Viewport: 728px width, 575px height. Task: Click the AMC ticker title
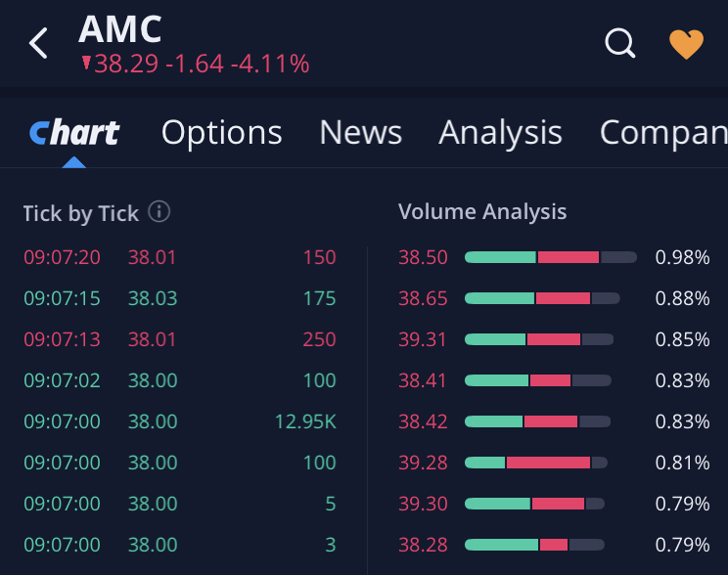point(119,29)
